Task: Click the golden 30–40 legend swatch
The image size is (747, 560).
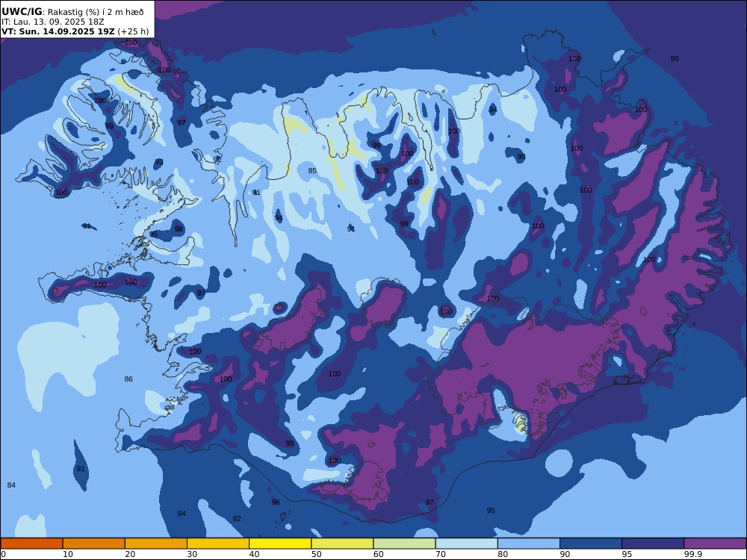Action: pyautogui.click(x=218, y=544)
